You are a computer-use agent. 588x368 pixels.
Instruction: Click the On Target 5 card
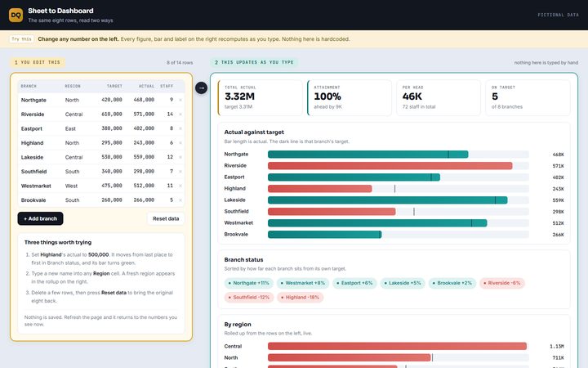pos(528,97)
